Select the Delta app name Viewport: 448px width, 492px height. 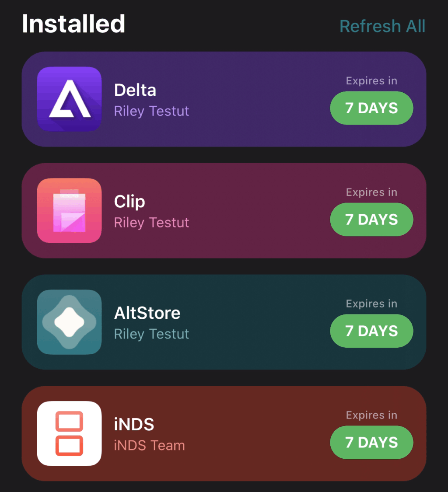pyautogui.click(x=135, y=90)
